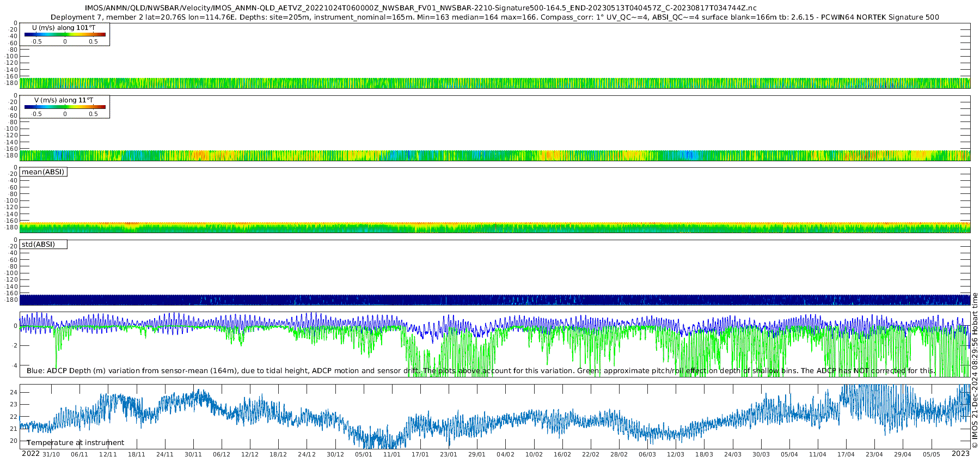Select the 17/04 date tick
Viewport: 980px width, 463px height.
[x=846, y=454]
